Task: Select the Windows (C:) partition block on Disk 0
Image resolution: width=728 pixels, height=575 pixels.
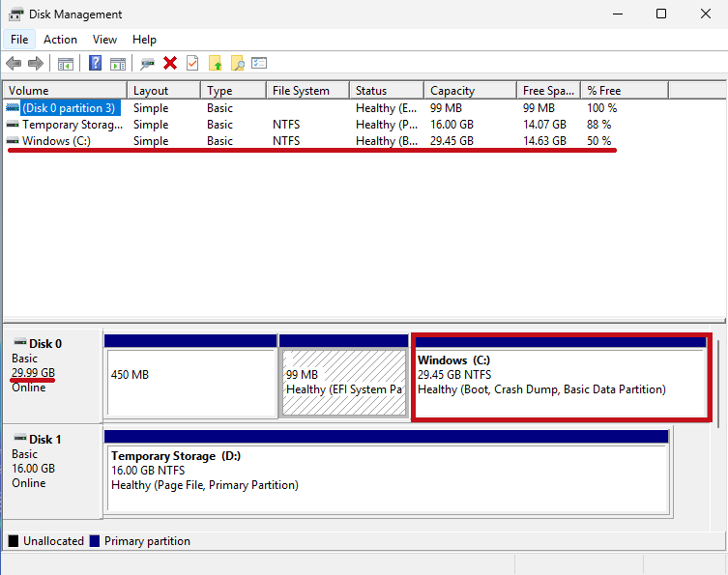Action: 561,377
